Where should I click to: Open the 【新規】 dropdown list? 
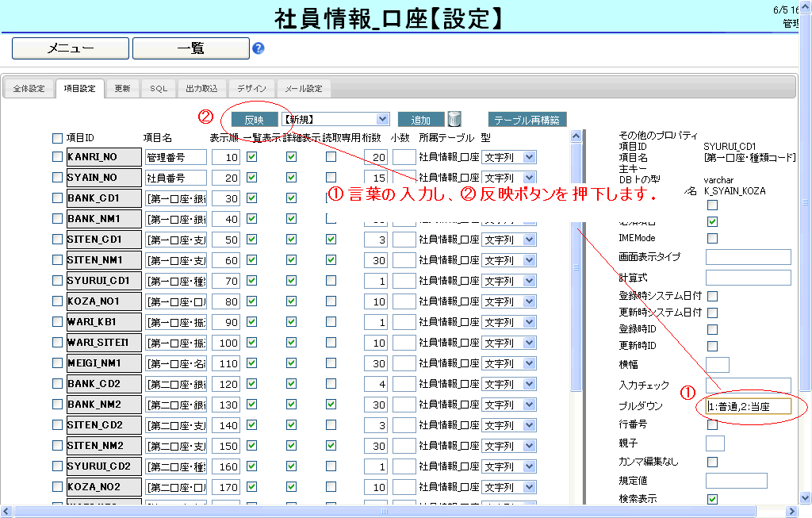pos(383,119)
